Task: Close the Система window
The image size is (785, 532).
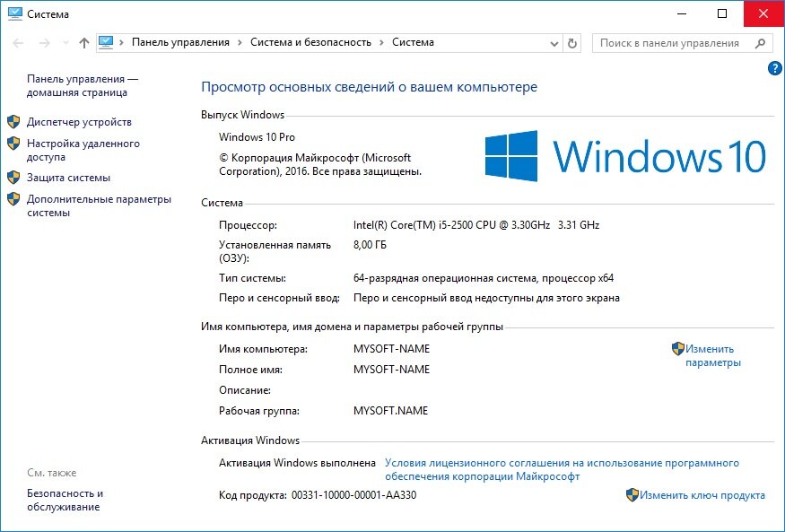Action: click(763, 13)
